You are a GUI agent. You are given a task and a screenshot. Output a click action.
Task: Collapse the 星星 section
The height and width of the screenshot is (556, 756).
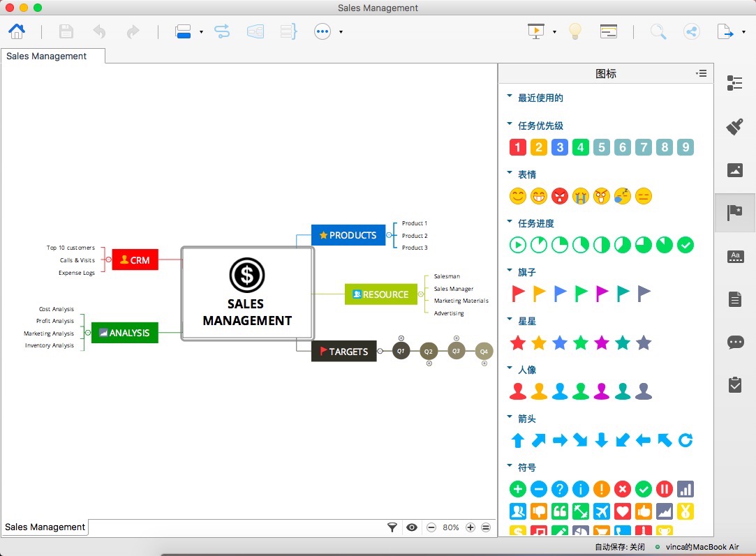[510, 319]
